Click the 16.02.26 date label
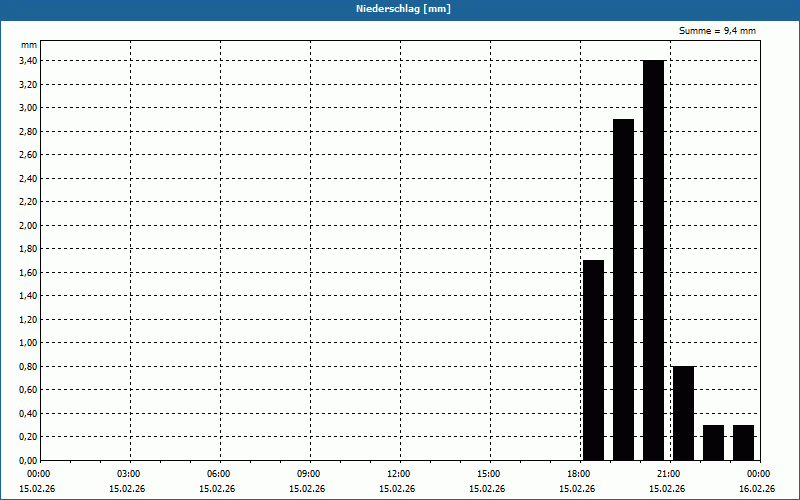The width and height of the screenshot is (800, 500). click(x=757, y=489)
